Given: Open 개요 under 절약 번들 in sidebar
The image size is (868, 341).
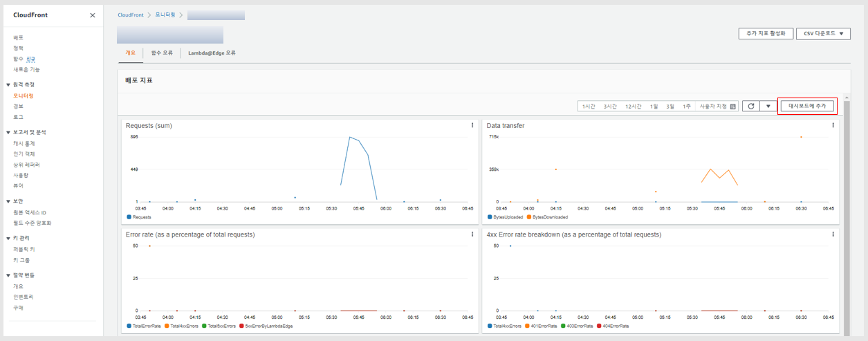Looking at the screenshot, I should pos(18,286).
